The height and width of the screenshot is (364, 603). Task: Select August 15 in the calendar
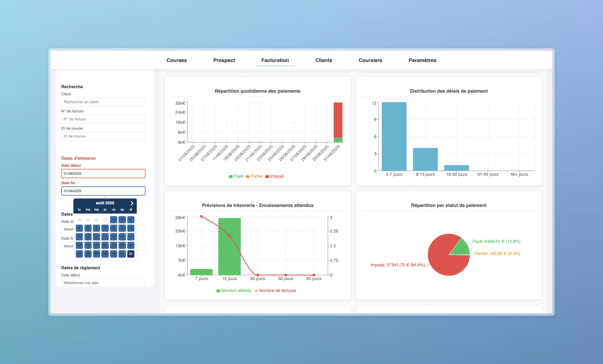[114, 237]
